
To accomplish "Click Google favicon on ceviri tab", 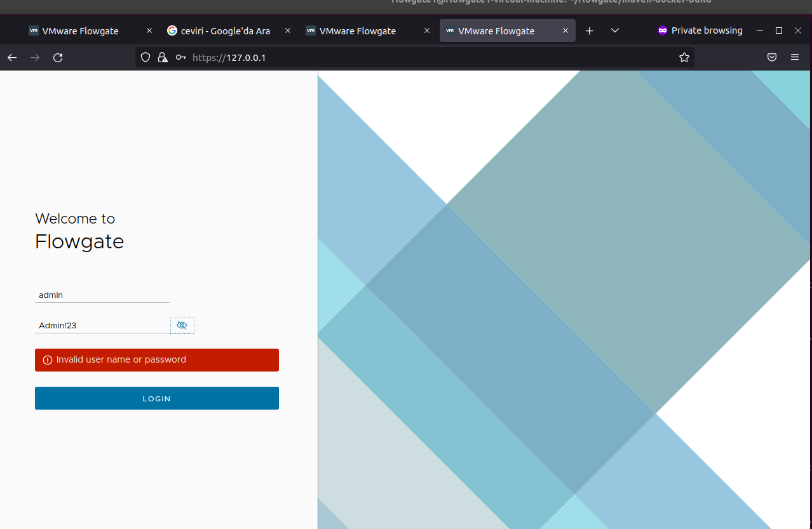I will (172, 30).
